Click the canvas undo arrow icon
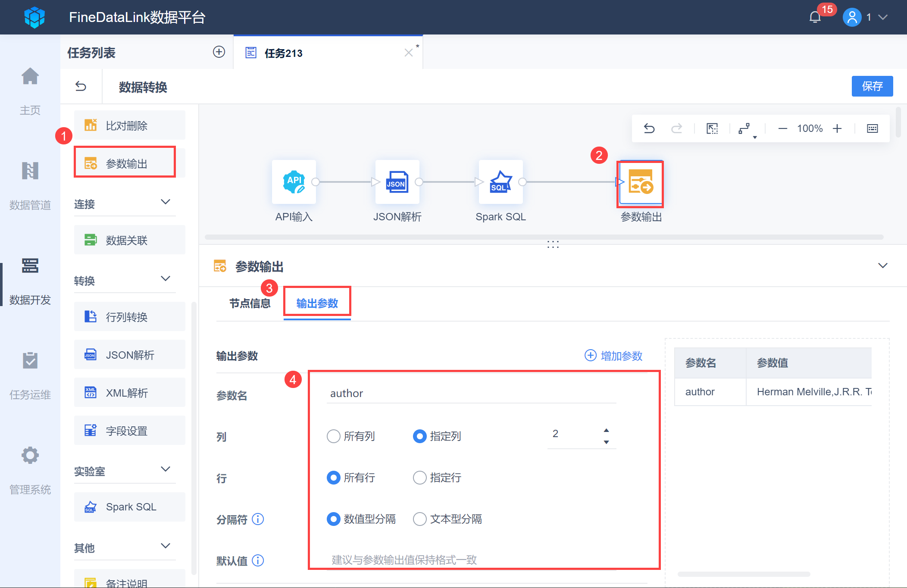907x588 pixels. 649,128
